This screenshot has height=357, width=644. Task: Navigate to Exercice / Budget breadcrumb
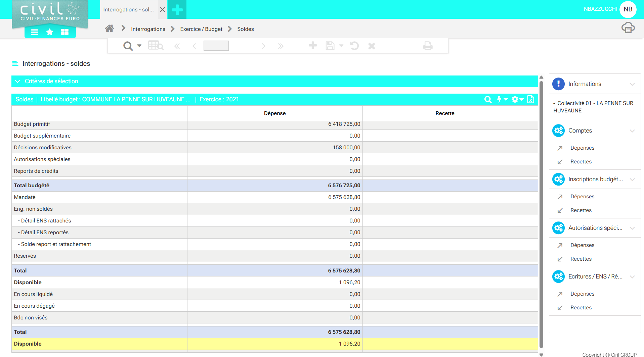(201, 29)
